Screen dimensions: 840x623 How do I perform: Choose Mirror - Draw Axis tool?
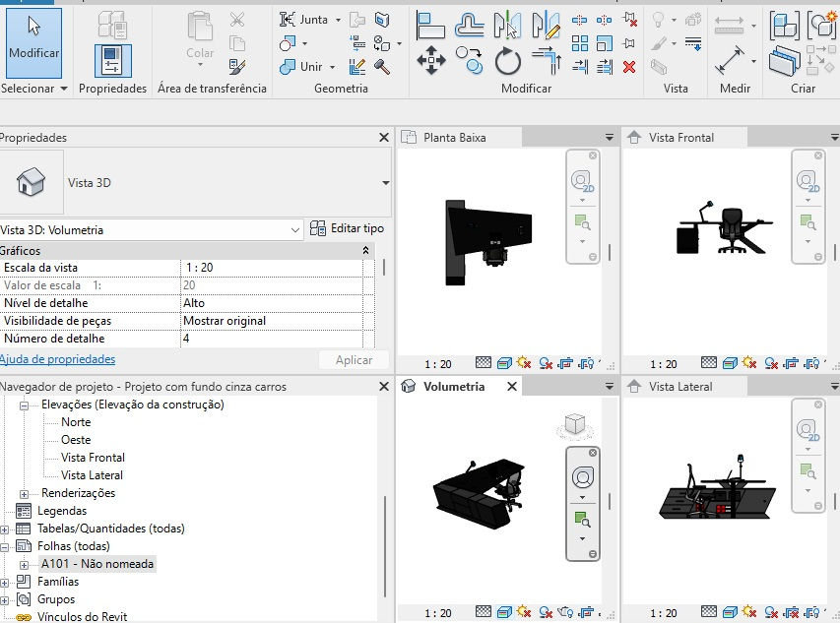[x=546, y=26]
